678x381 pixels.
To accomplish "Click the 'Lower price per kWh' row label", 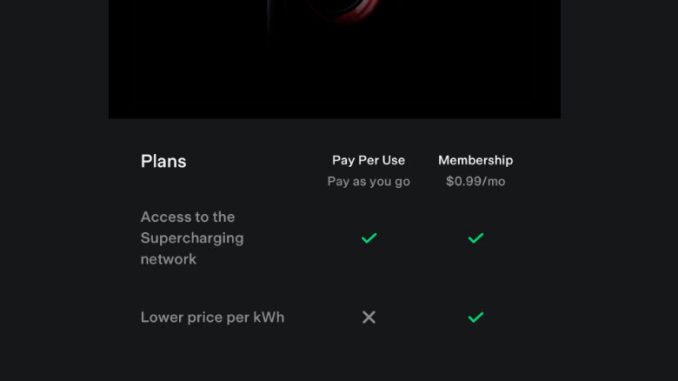I will [212, 317].
